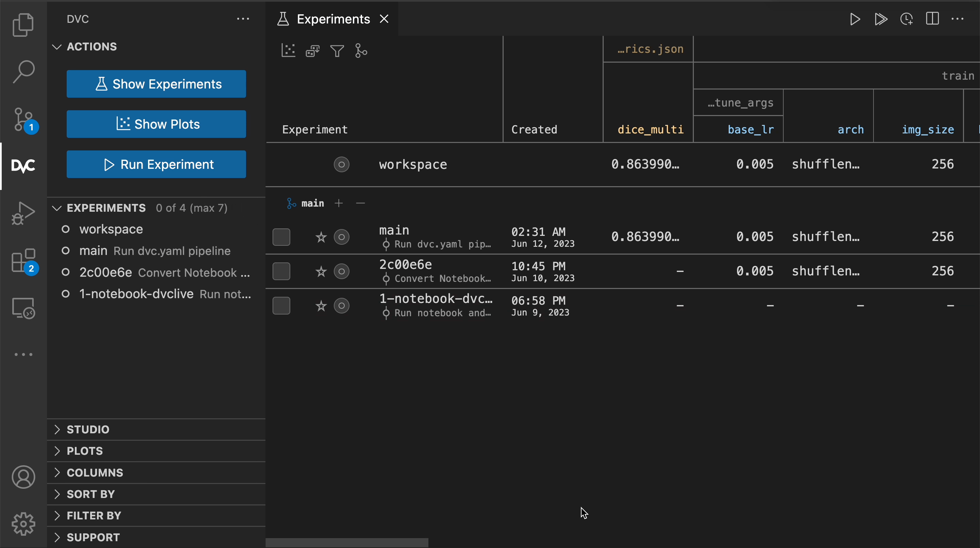The height and width of the screenshot is (548, 980).
Task: Click the split view icon top right
Action: pos(932,19)
